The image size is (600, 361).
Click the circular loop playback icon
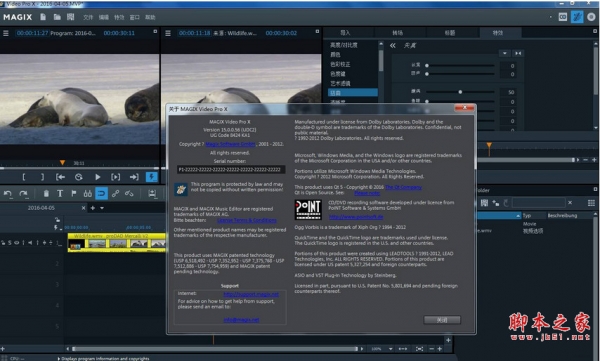pyautogui.click(x=79, y=177)
